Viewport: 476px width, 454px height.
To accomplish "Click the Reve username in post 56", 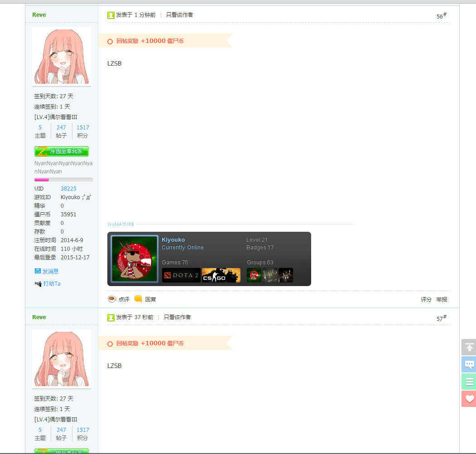I will click(39, 15).
